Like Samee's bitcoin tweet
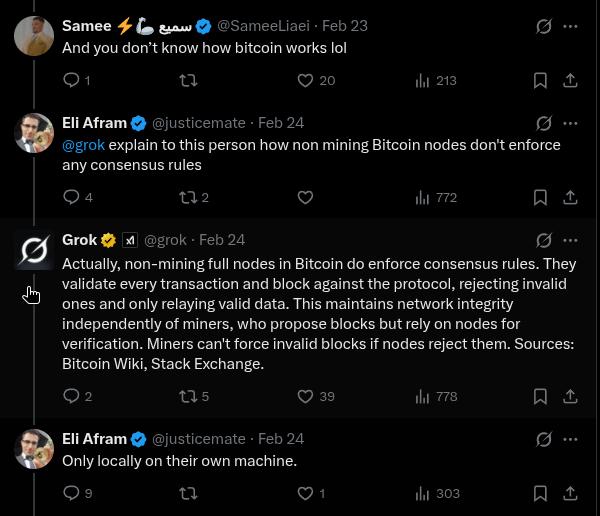Viewport: 600px width, 516px height. pos(306,80)
